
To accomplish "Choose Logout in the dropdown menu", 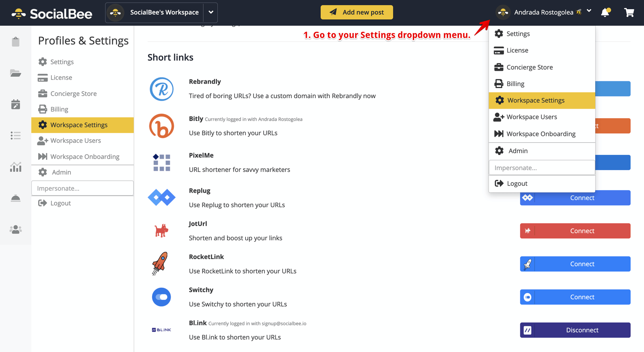I will point(542,183).
